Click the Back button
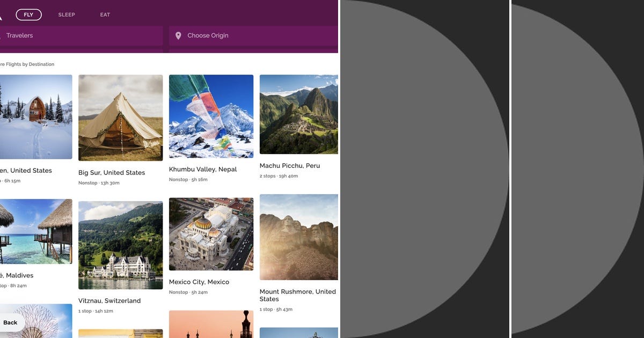Viewport: 644px width, 338px height. [10, 322]
